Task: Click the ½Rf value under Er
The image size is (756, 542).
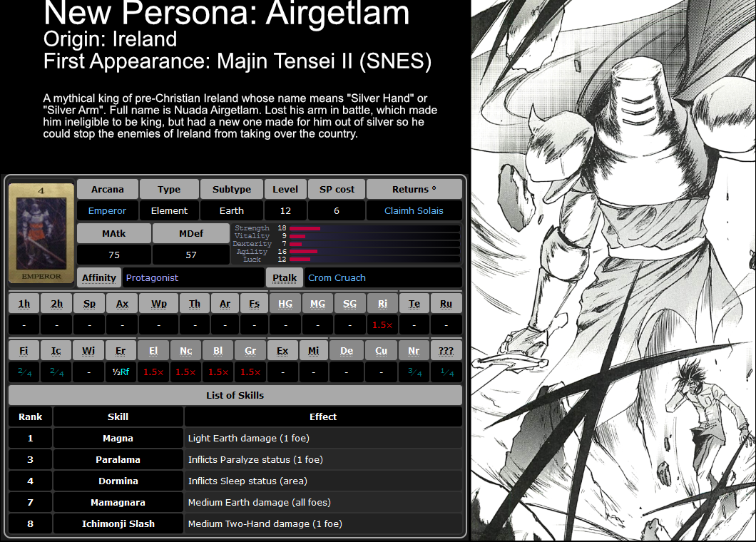Action: 121,372
